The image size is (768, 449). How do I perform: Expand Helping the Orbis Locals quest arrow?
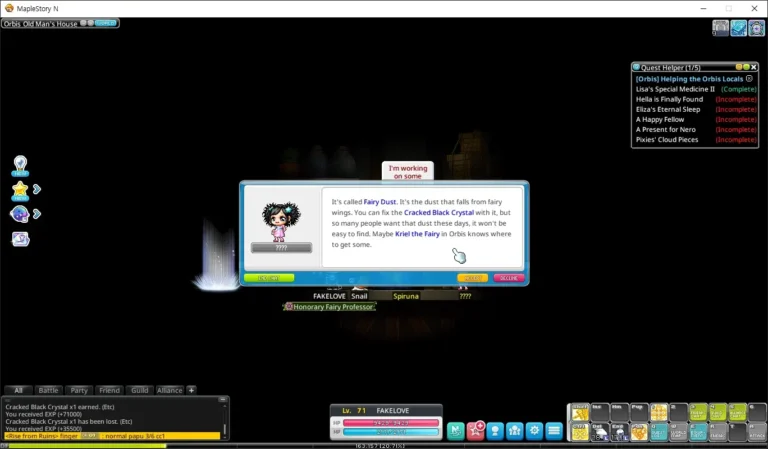tap(749, 78)
